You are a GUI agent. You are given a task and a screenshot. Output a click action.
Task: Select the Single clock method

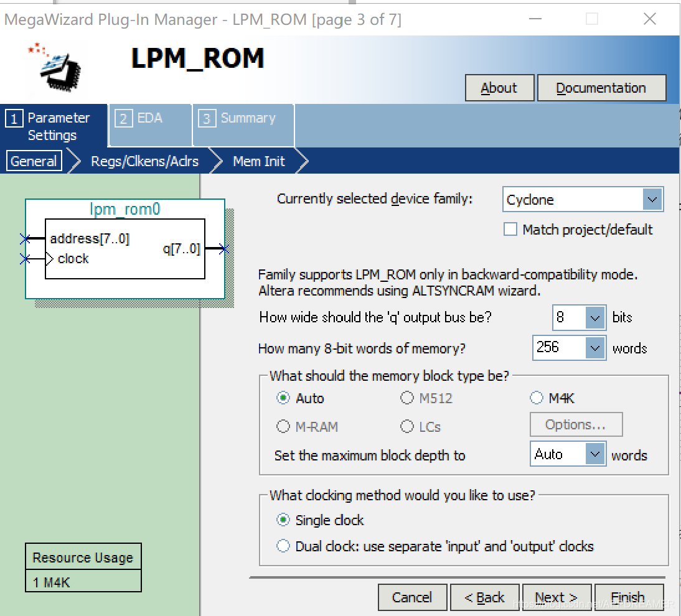[283, 520]
